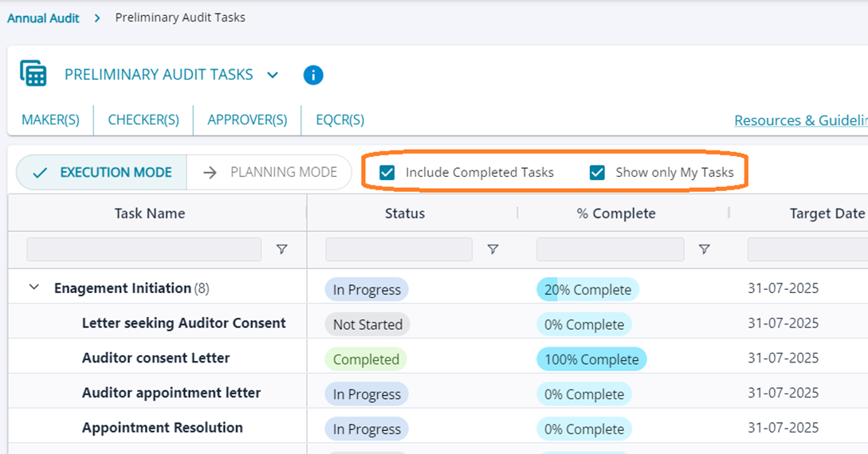Open the Preliminary Audit Tasks dropdown chevron

tap(273, 75)
